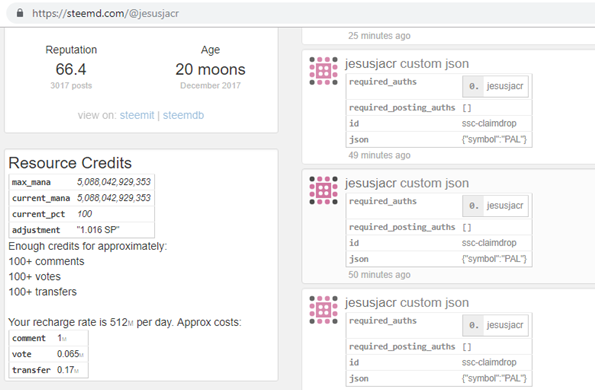
Task: Click the '49 minutes ago' timestamp
Action: point(379,155)
